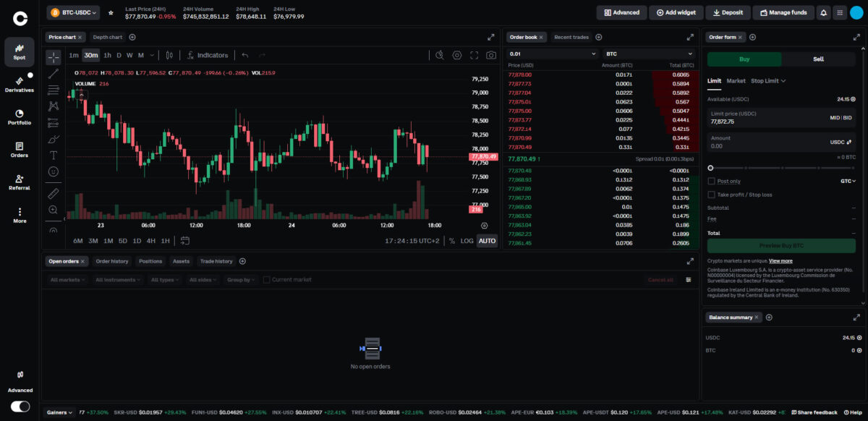
Task: Toggle the Advanced mode switch
Action: point(20,407)
